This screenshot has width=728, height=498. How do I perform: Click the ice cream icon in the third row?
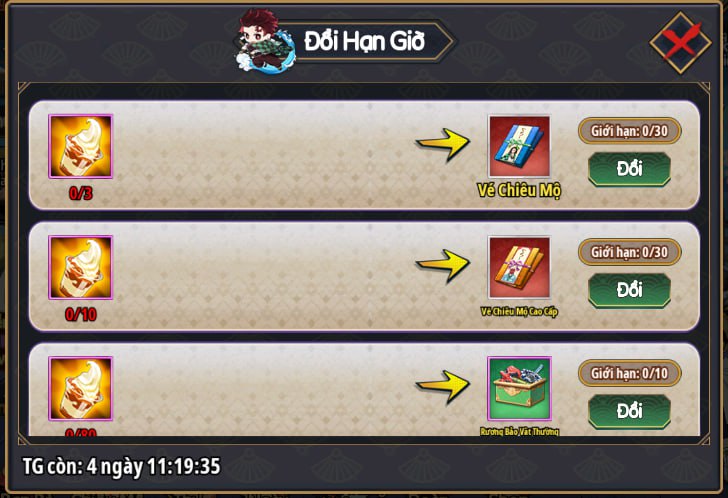81,389
